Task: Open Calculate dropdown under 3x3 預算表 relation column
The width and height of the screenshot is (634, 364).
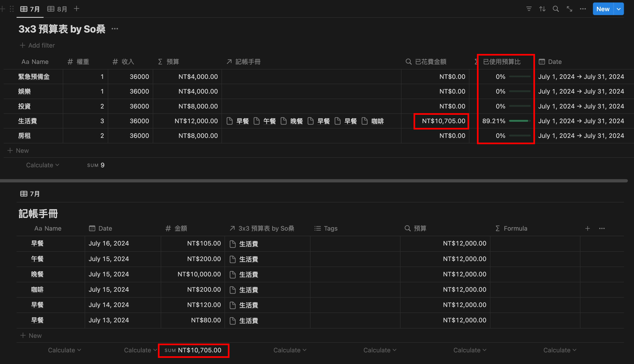Action: pyautogui.click(x=290, y=350)
